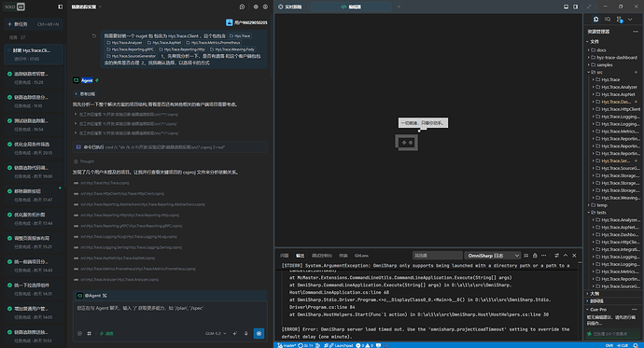Image resolution: width=644 pixels, height=348 pixels.
Task: Open the Hyz.Trace.HttpClient.csproj file link
Action: [x=122, y=194]
